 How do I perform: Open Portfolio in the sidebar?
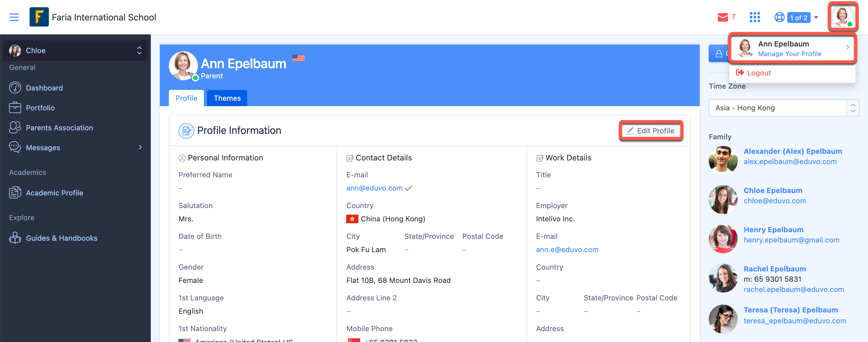tap(40, 108)
